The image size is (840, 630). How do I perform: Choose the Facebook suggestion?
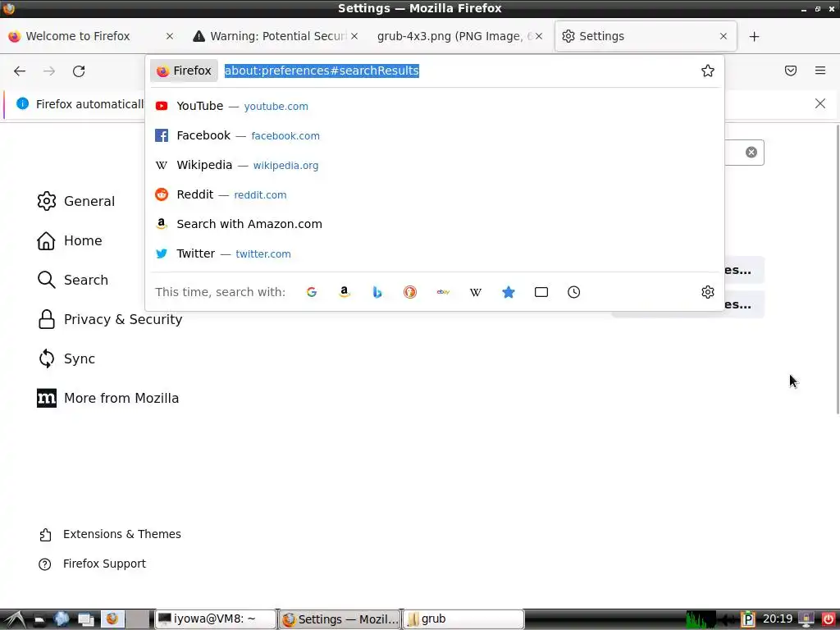click(x=435, y=135)
